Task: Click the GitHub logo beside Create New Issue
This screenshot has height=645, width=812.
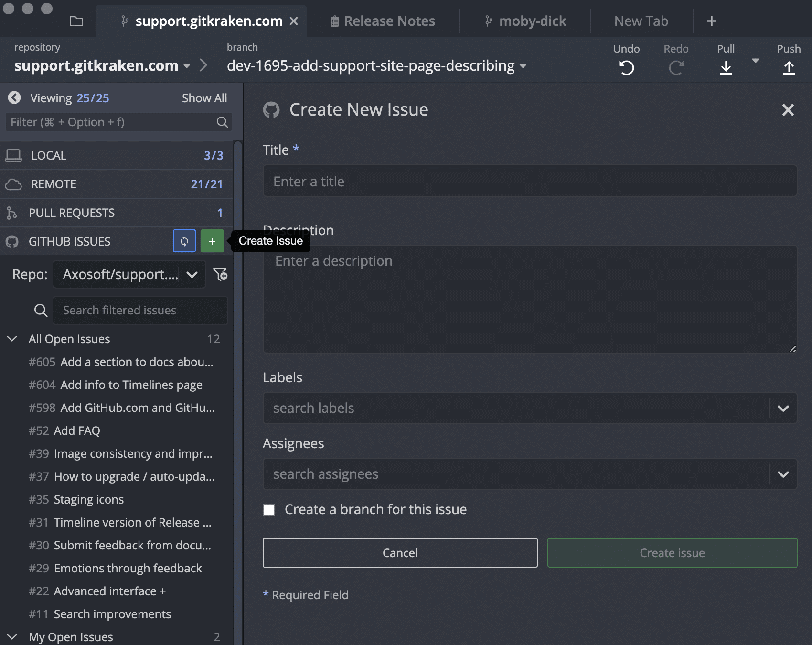Action: [271, 110]
